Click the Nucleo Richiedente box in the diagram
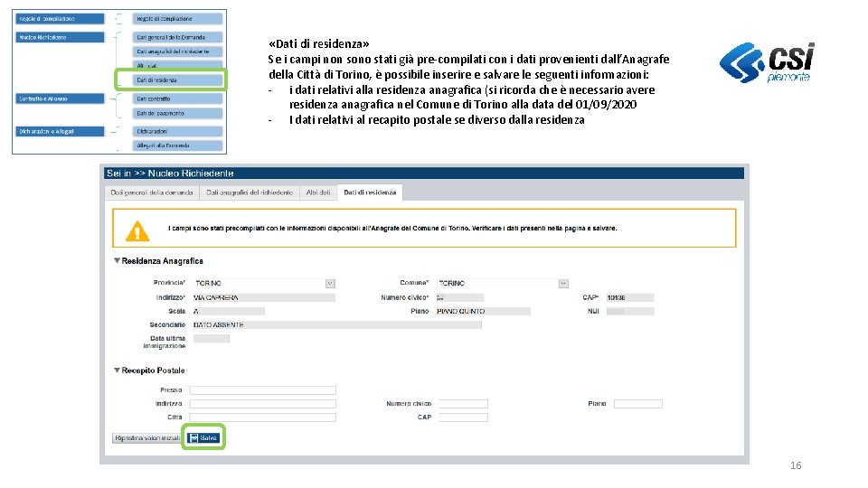868x488 pixels. pyautogui.click(x=60, y=38)
